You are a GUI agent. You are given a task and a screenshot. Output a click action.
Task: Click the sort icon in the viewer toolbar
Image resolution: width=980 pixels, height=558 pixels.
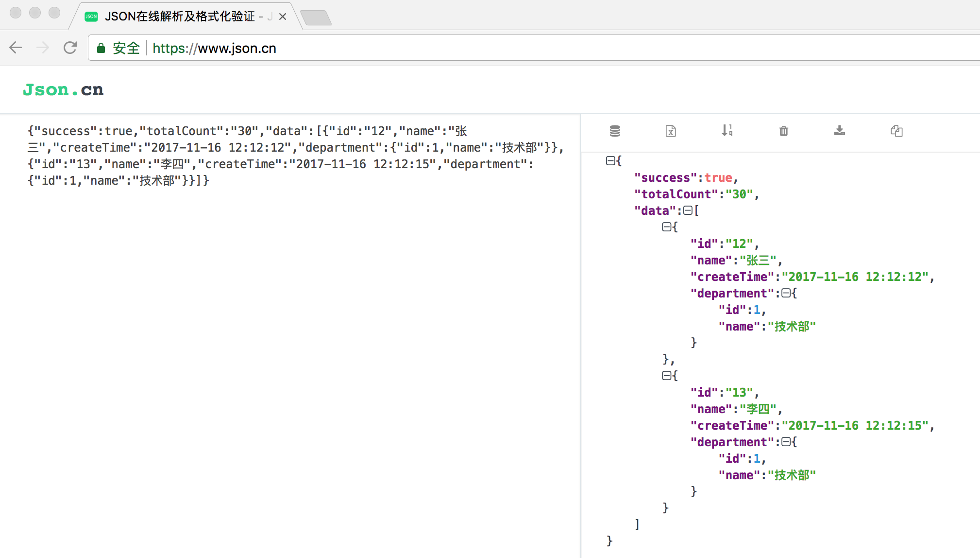727,131
